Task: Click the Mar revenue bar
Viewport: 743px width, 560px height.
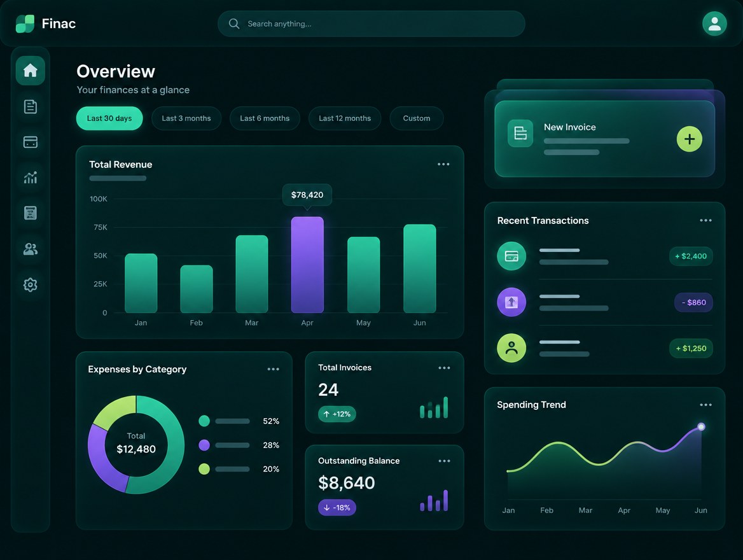Action: pyautogui.click(x=252, y=274)
